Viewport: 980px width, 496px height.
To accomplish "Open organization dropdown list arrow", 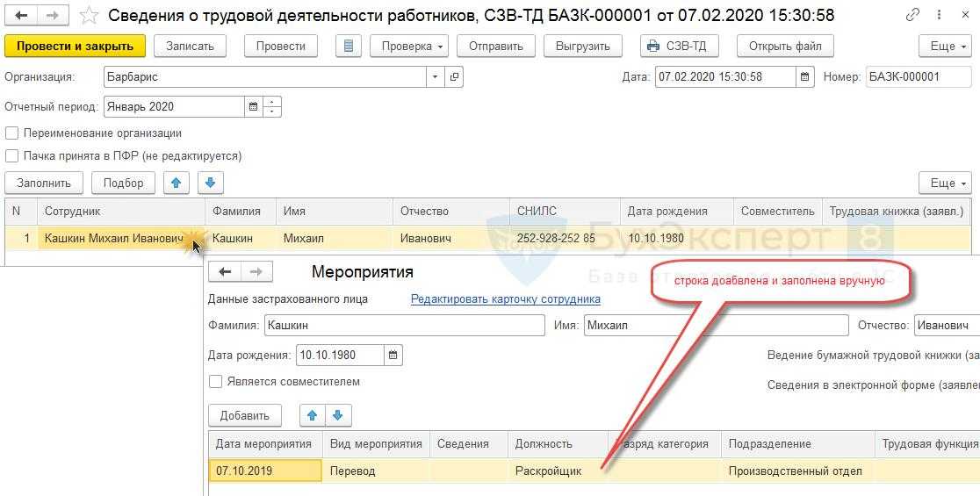I will pos(436,77).
